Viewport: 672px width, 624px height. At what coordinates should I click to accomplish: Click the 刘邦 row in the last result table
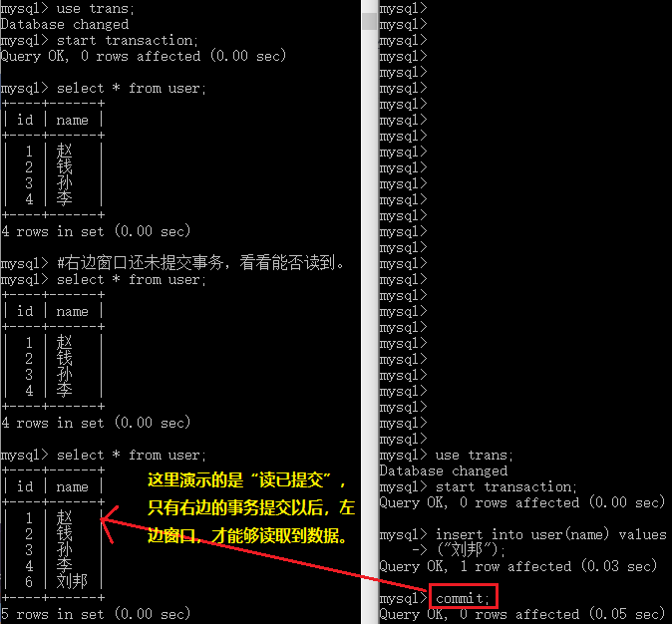[x=53, y=581]
